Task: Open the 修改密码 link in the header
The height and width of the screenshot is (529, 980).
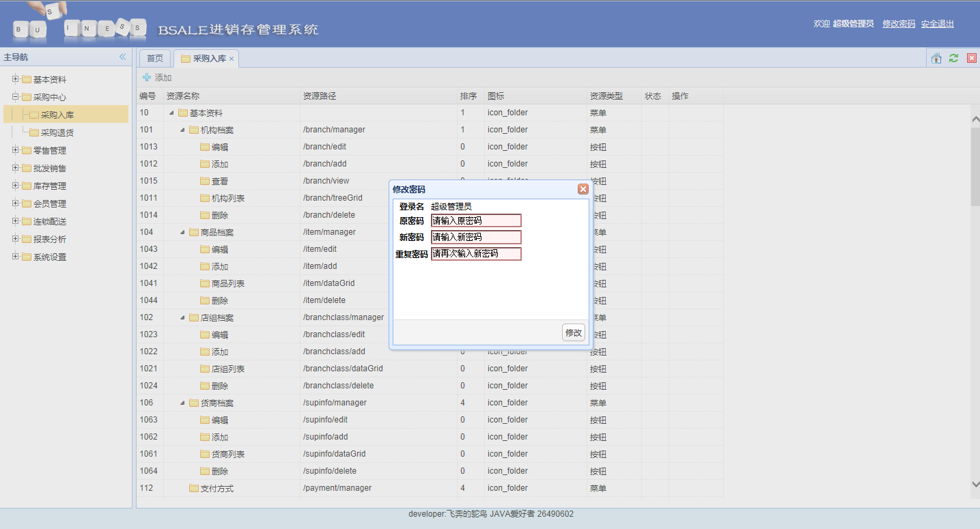Action: 899,24
